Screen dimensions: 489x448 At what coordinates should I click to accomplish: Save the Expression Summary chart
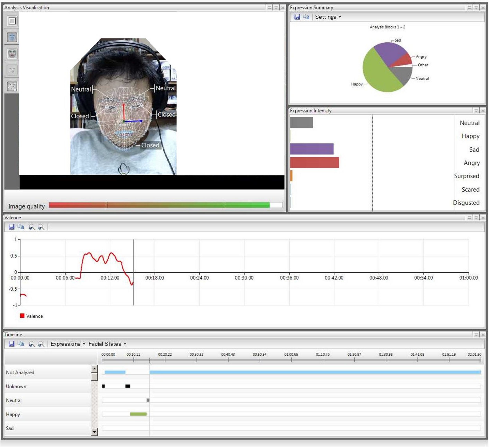(297, 17)
